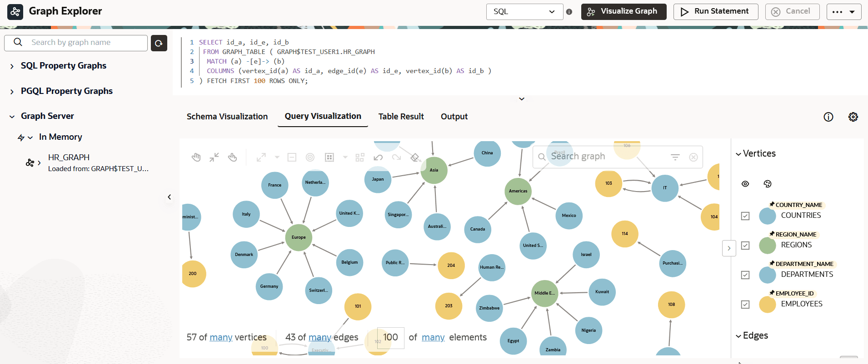Open settings gear above visualization
This screenshot has width=868, height=364.
click(853, 117)
